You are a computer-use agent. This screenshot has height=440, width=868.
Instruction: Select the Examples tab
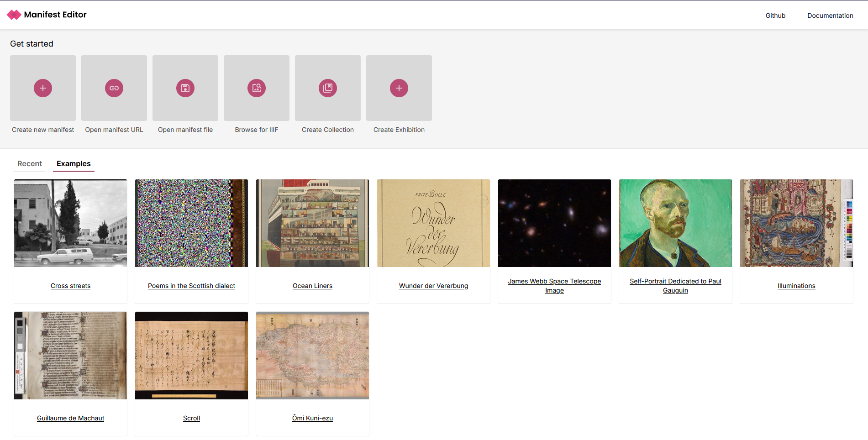(74, 163)
